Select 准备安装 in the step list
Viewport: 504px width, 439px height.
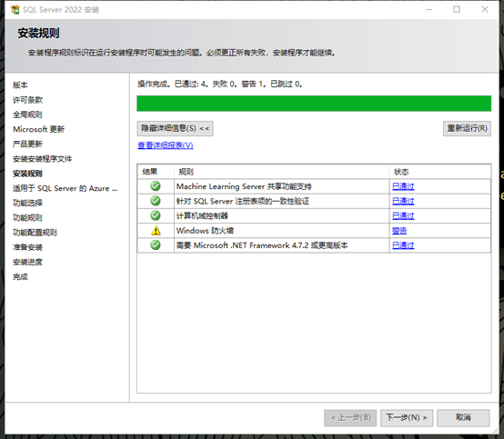pos(27,247)
